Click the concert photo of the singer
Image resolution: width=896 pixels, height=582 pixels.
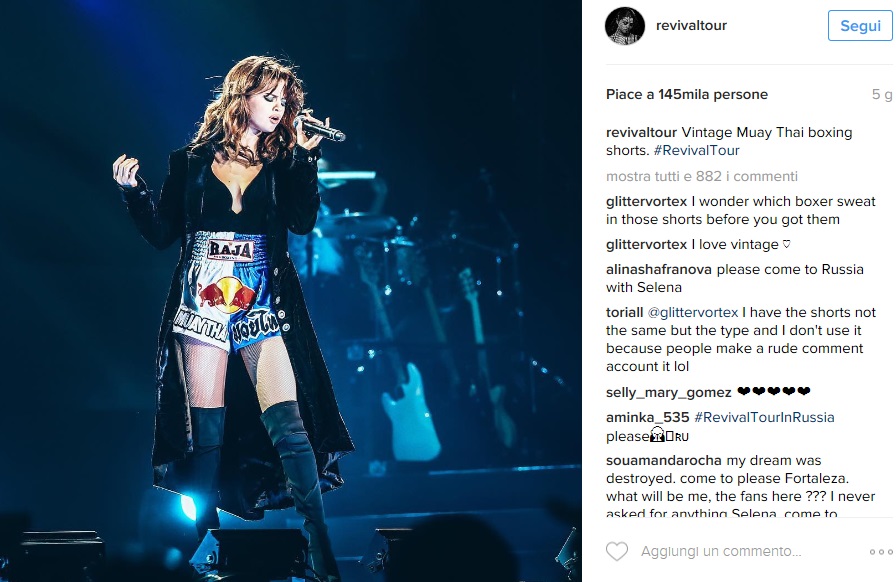(291, 291)
